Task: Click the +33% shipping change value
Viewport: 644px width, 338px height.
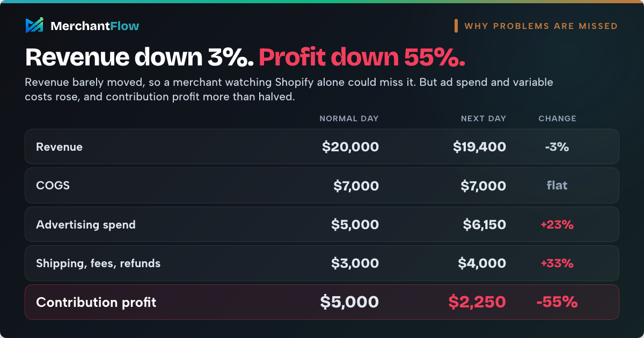Action: (x=557, y=263)
